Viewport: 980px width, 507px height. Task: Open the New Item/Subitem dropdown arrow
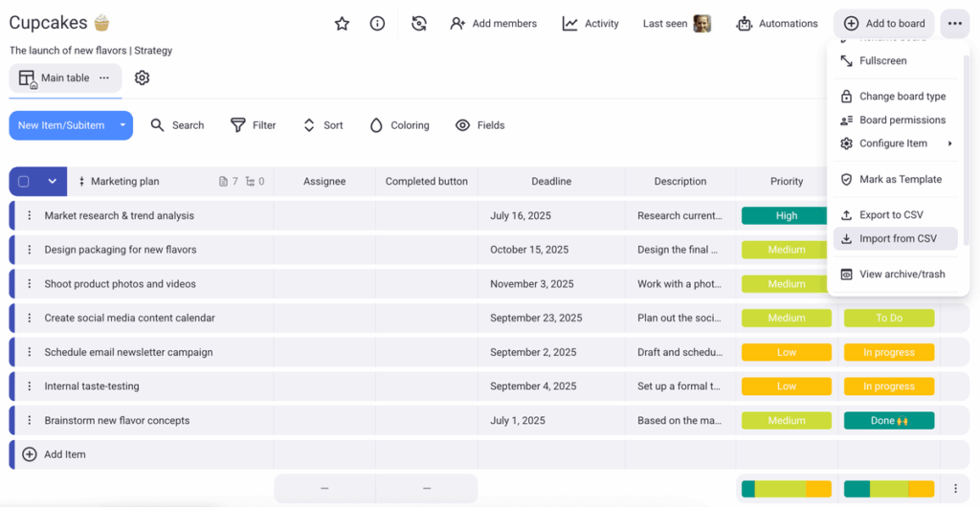coord(122,125)
